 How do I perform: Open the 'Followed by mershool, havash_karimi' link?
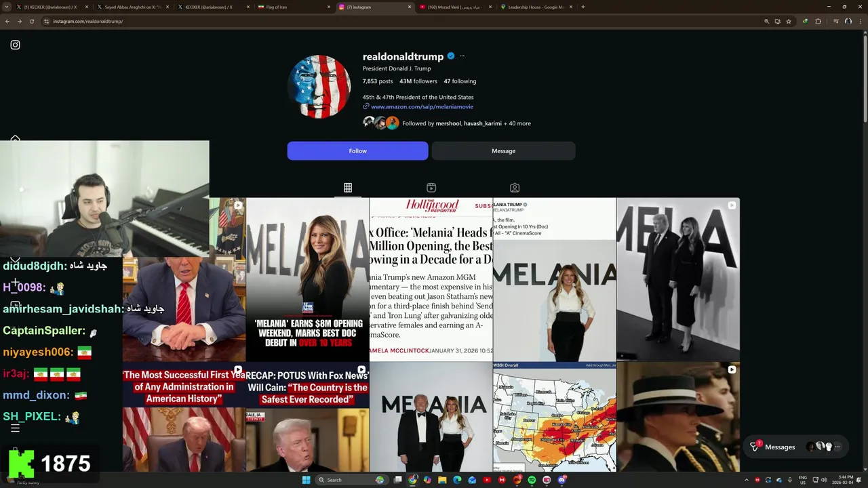click(467, 123)
